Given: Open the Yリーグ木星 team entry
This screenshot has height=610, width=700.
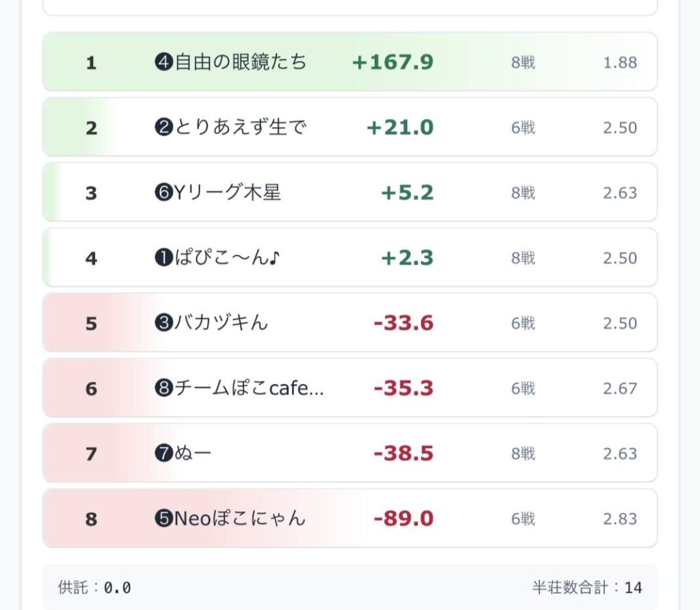Looking at the screenshot, I should click(218, 193).
